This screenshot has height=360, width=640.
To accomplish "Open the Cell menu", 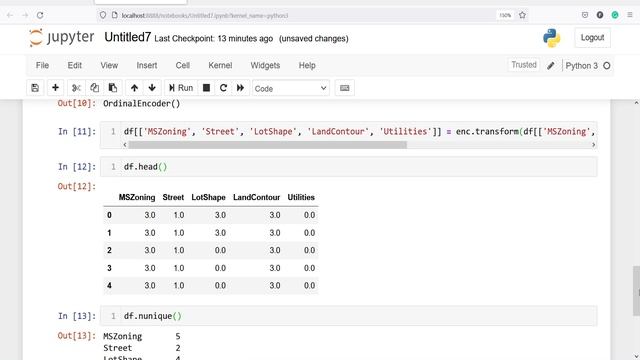I will pos(182,65).
